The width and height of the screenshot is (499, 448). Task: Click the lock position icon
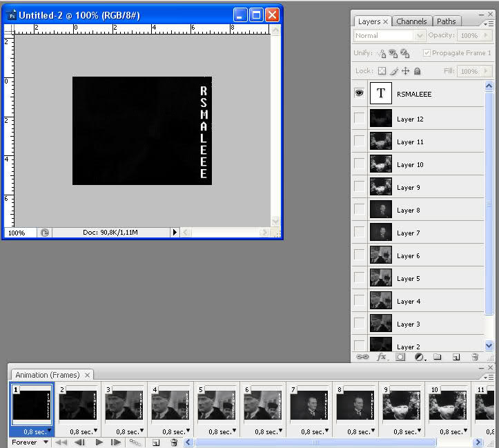tap(405, 71)
